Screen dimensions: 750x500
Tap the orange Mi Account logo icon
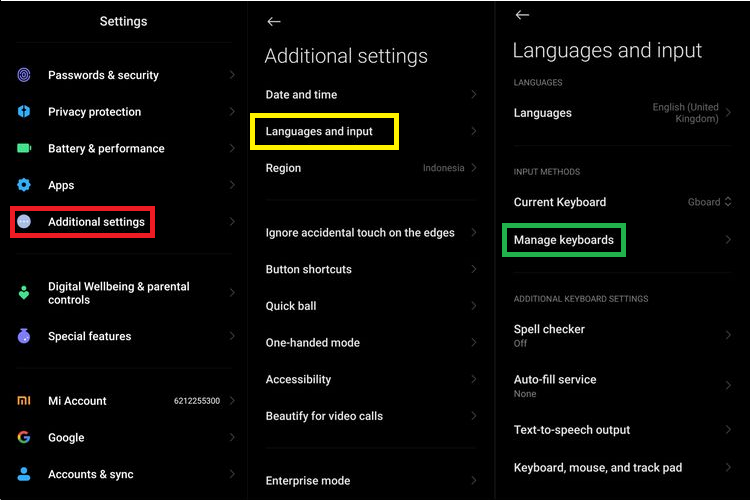(x=24, y=400)
